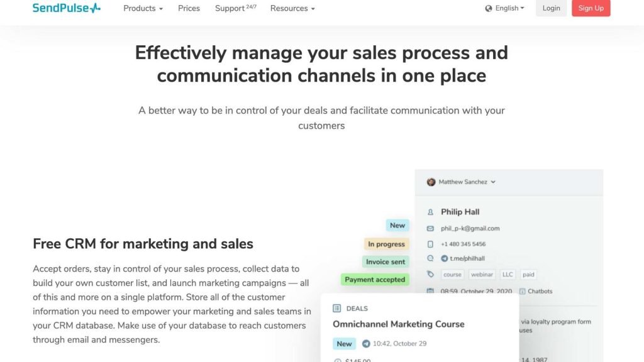Click the SendPulse logo

click(x=67, y=8)
